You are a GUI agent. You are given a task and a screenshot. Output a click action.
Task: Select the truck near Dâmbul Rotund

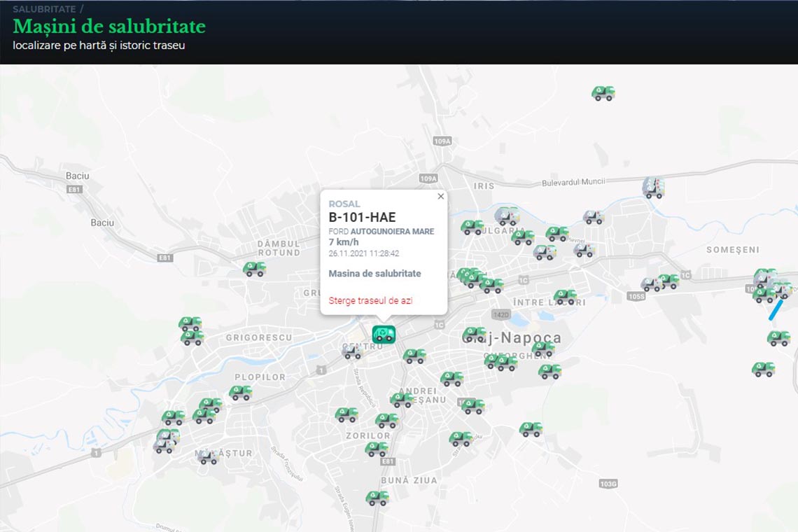coord(255,269)
